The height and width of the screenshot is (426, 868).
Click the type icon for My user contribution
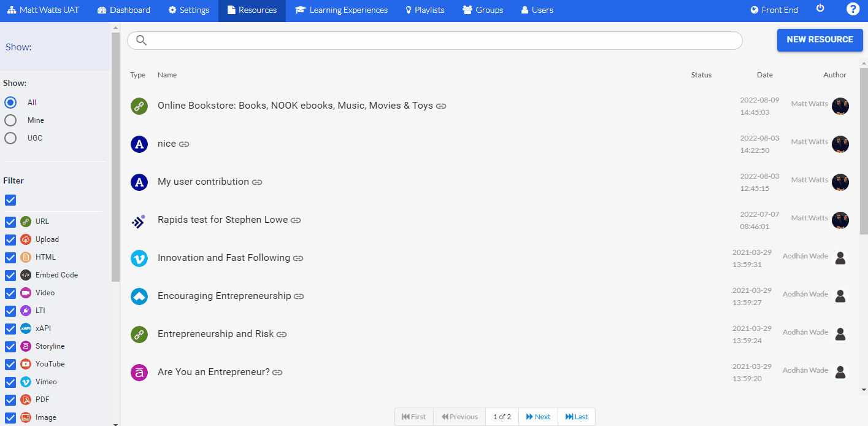pos(139,182)
